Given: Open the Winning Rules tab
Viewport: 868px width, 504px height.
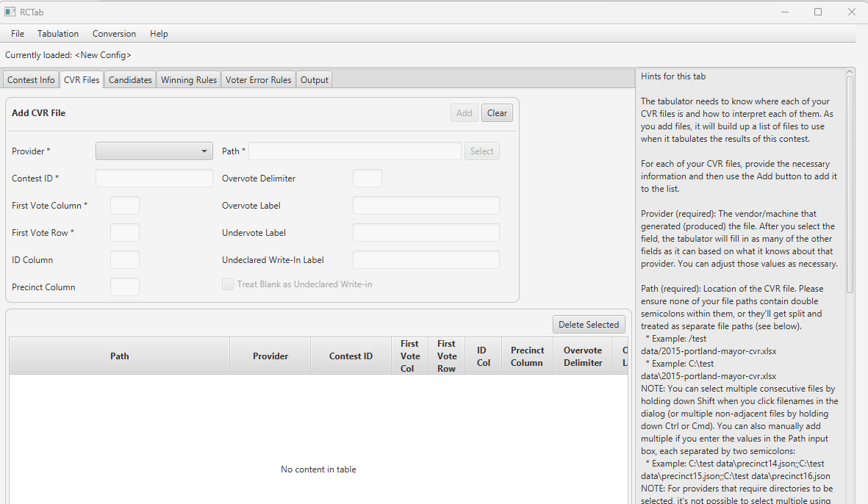Looking at the screenshot, I should [189, 79].
